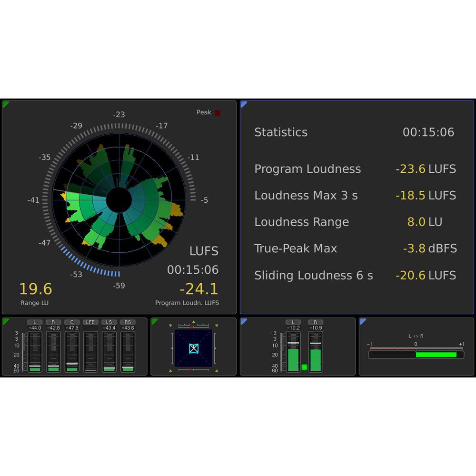Select the LFE channel label

90,322
